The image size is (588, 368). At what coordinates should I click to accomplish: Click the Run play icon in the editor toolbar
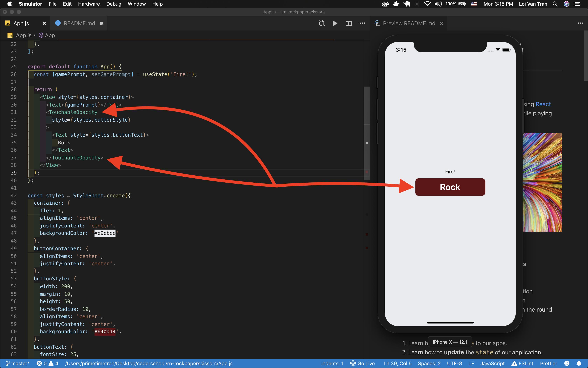[335, 23]
